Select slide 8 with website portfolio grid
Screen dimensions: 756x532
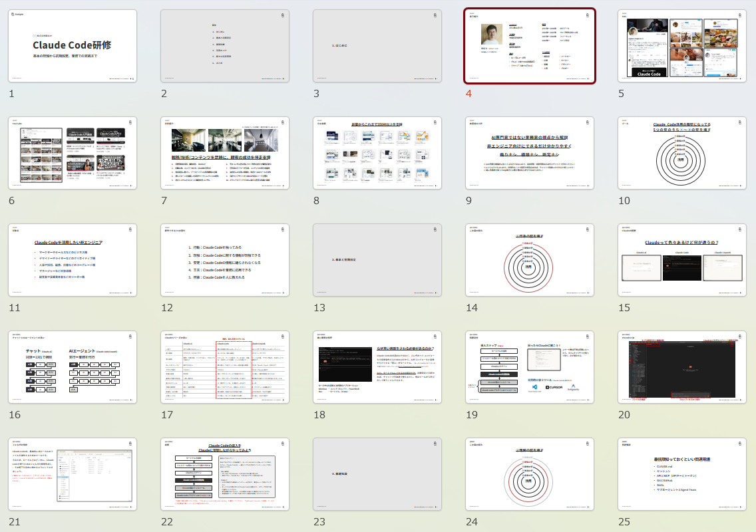click(377, 153)
